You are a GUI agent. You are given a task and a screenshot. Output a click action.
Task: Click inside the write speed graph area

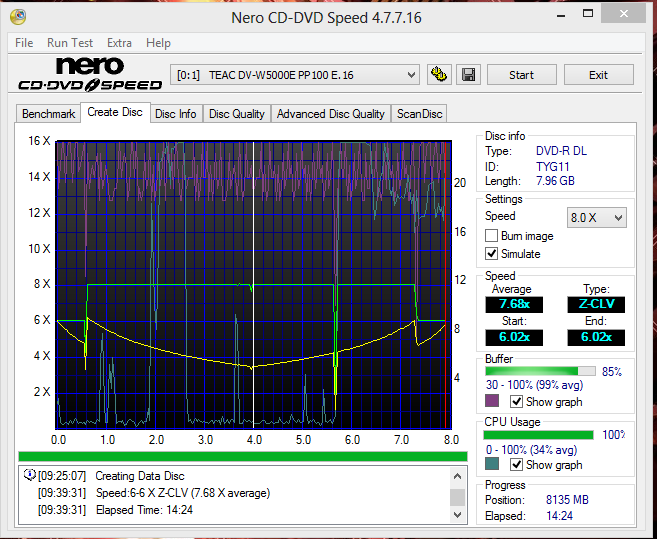click(253, 285)
